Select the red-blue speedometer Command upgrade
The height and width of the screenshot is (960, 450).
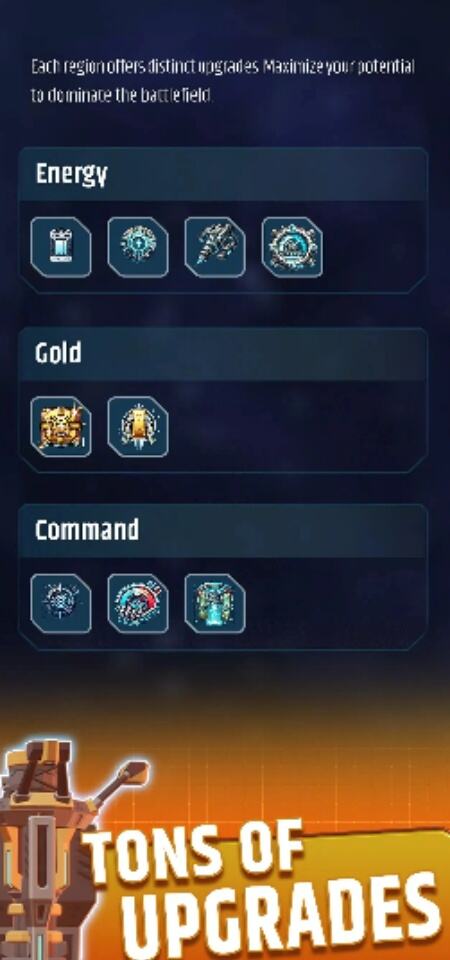point(138,604)
